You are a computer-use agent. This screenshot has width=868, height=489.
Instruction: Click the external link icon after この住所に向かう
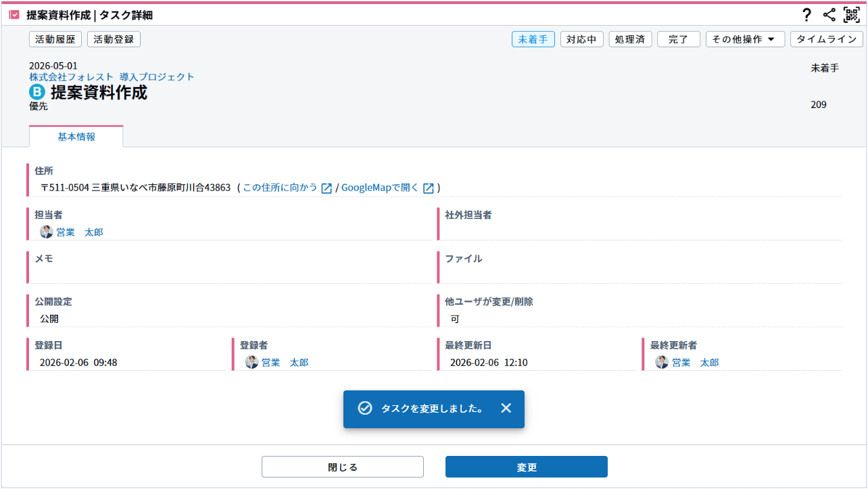click(327, 188)
